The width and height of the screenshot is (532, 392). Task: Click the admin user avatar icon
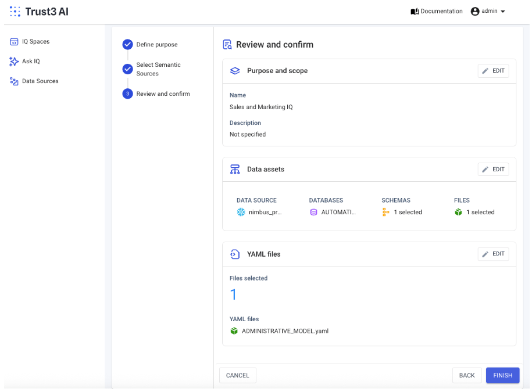[475, 12]
